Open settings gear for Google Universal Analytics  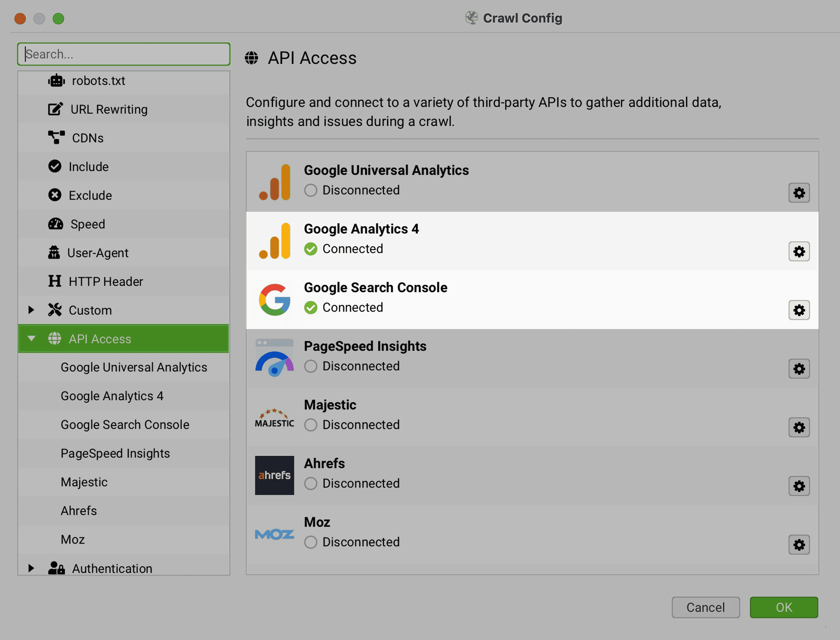coord(799,193)
